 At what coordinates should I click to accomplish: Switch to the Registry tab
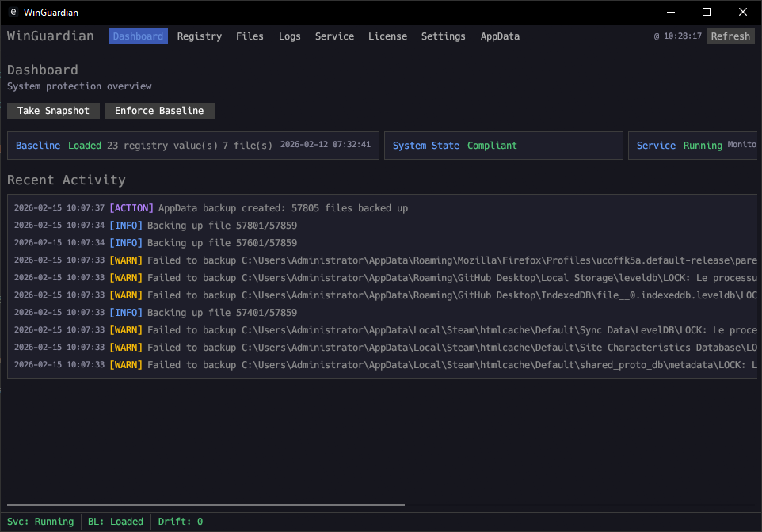click(199, 36)
